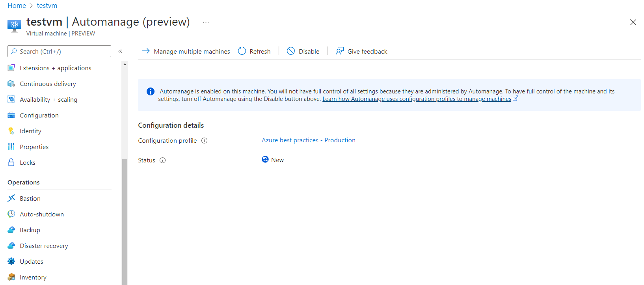Click the Operations section heading
Screen dimensions: 644x285
click(x=24, y=183)
